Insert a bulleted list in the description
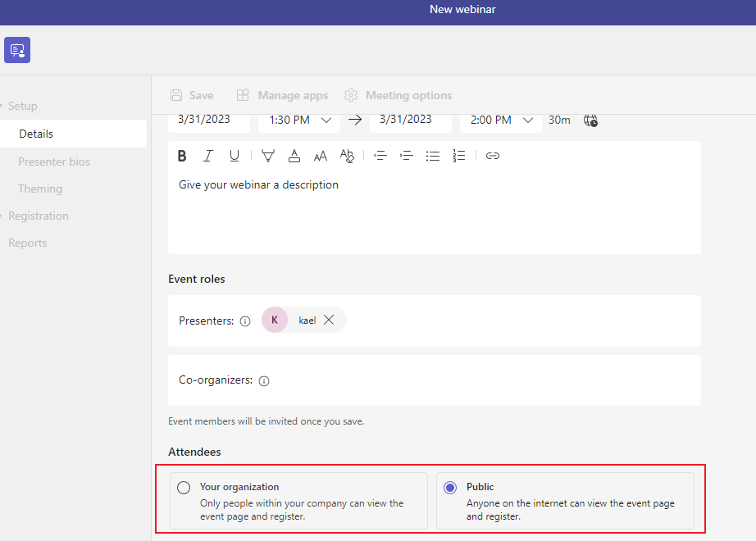 pyautogui.click(x=433, y=156)
